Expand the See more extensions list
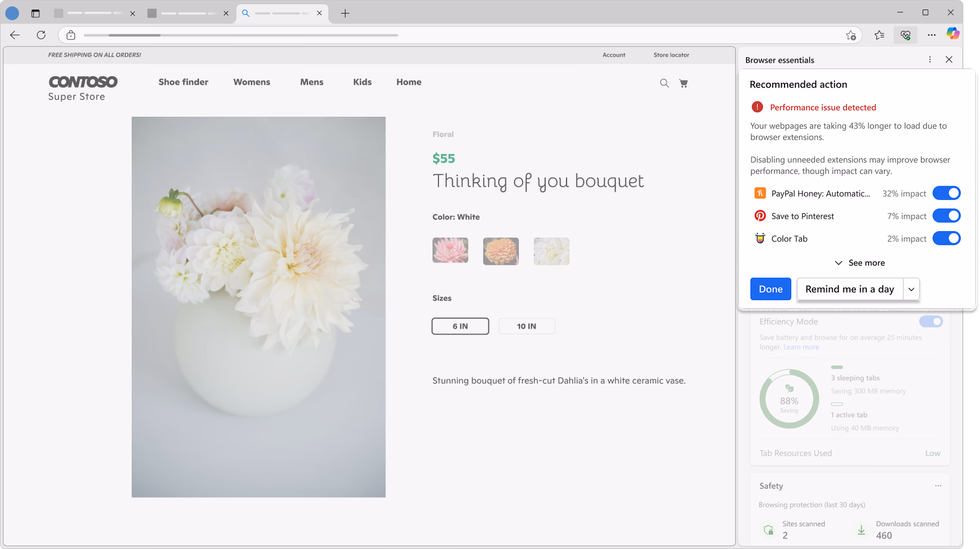The height and width of the screenshot is (549, 980). point(860,263)
